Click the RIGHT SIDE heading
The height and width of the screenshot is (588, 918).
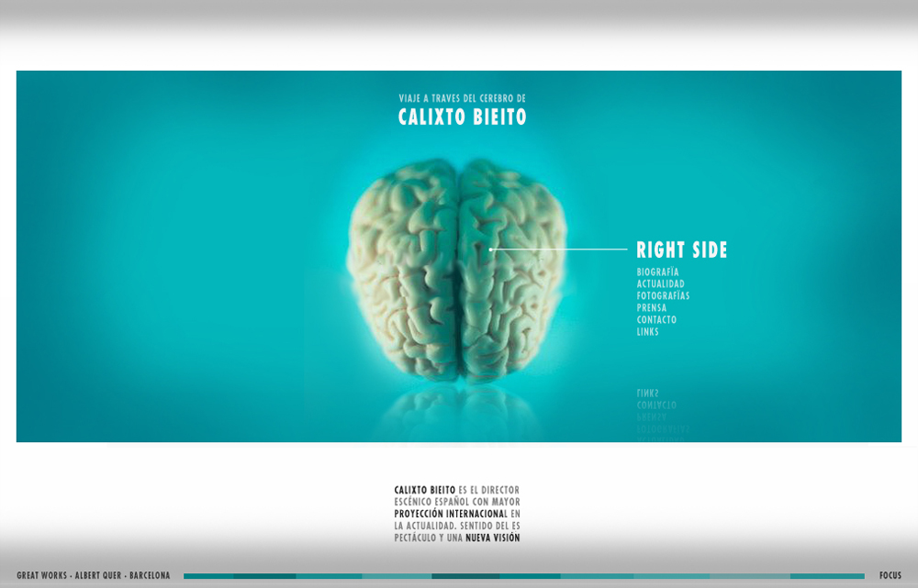point(681,250)
